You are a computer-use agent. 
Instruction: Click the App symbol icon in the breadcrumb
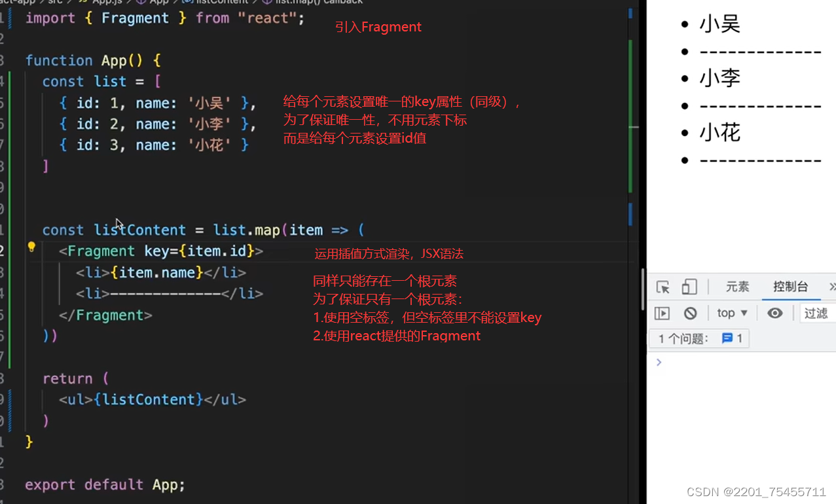139,2
